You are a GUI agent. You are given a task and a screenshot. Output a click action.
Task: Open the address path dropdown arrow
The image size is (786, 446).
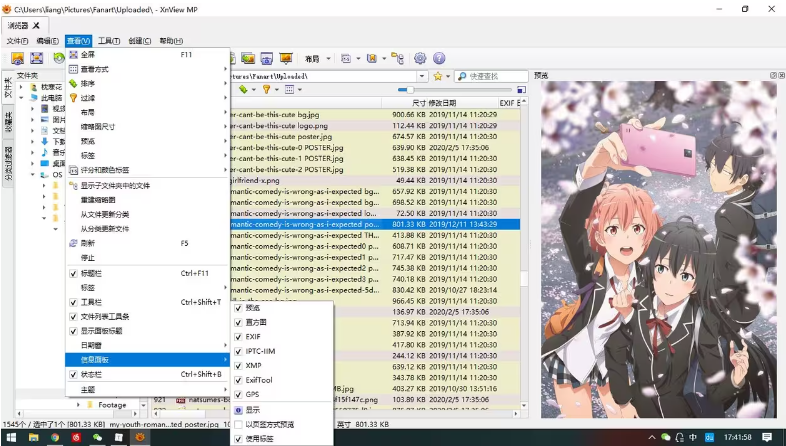click(423, 76)
